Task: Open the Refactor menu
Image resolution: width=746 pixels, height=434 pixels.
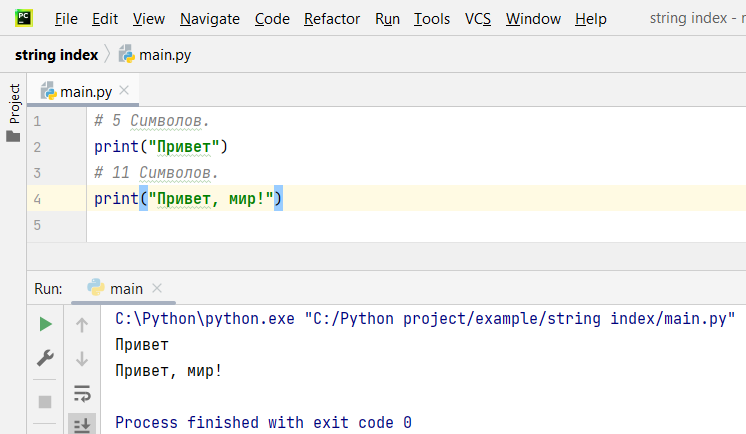Action: pyautogui.click(x=332, y=19)
